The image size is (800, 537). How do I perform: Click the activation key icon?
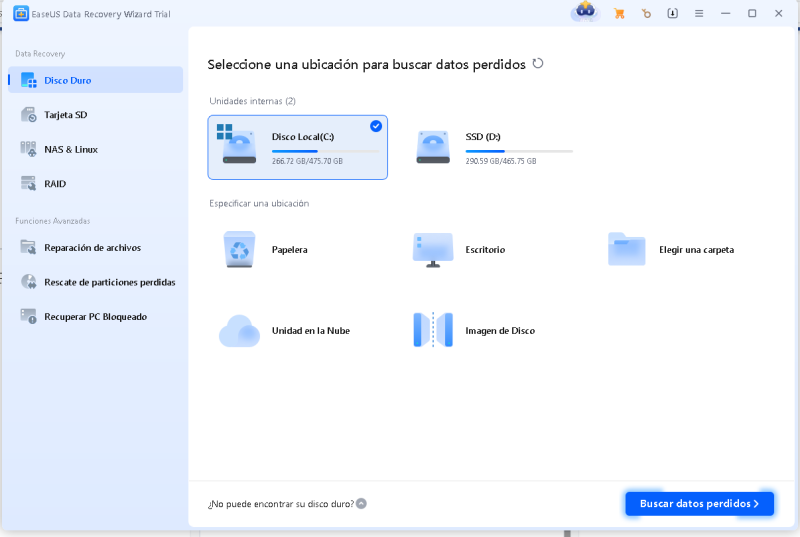[x=646, y=13]
